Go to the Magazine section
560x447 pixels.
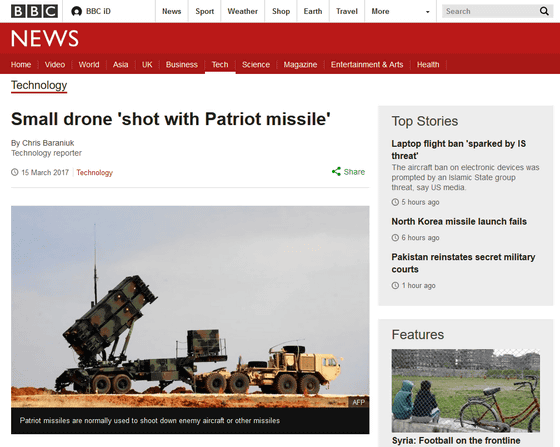tap(300, 65)
